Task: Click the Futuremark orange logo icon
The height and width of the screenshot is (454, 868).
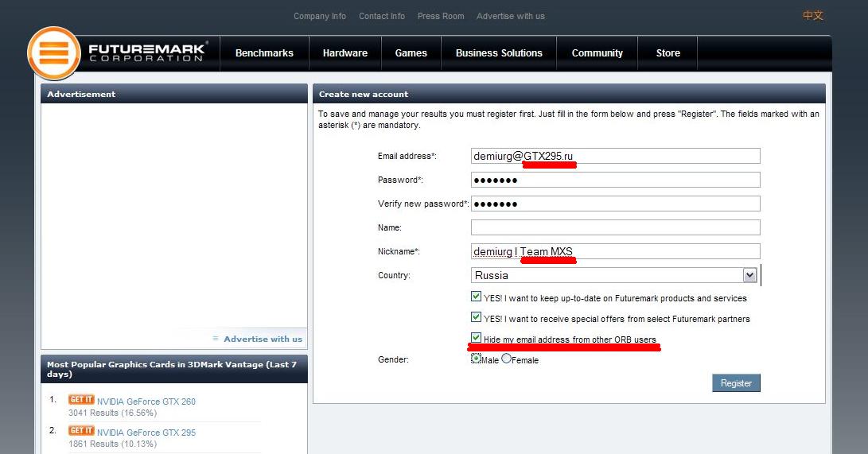Action: click(54, 54)
